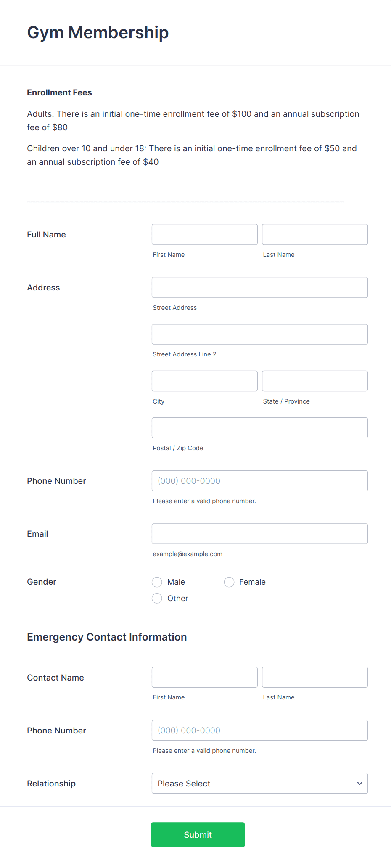Screen dimensions: 391x868
Task: Focus the Last Name field
Action: (x=314, y=234)
